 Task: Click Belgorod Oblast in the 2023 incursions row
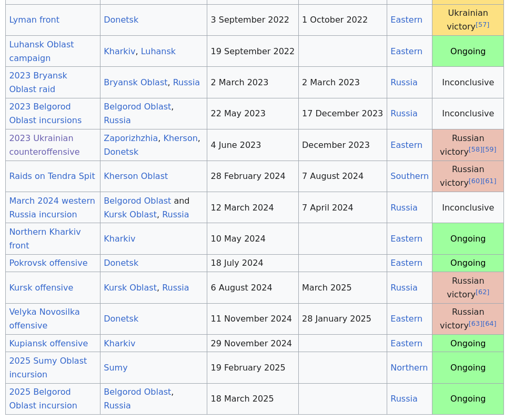coord(137,107)
